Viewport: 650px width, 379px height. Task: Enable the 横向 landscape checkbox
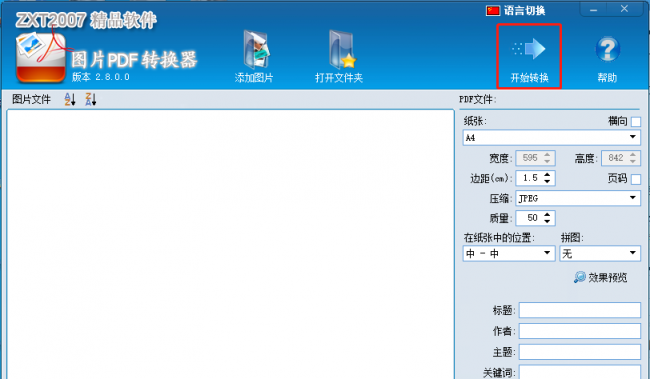click(x=635, y=122)
